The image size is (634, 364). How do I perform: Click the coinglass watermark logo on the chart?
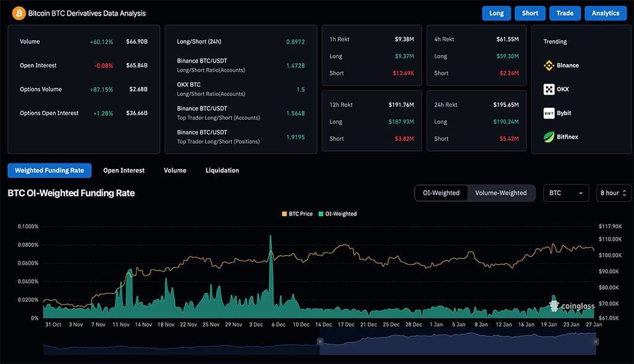(554, 305)
